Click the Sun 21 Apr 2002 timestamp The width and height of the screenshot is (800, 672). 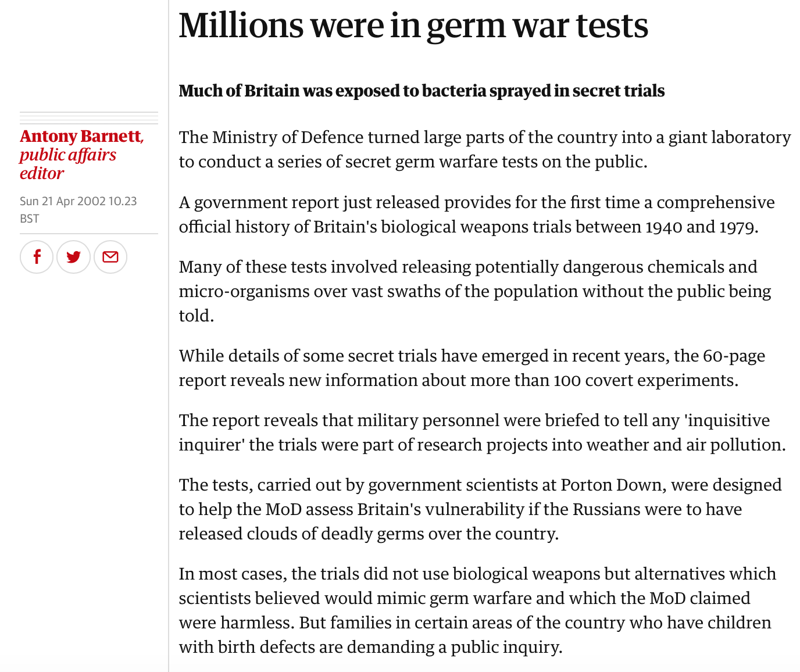[x=78, y=201]
